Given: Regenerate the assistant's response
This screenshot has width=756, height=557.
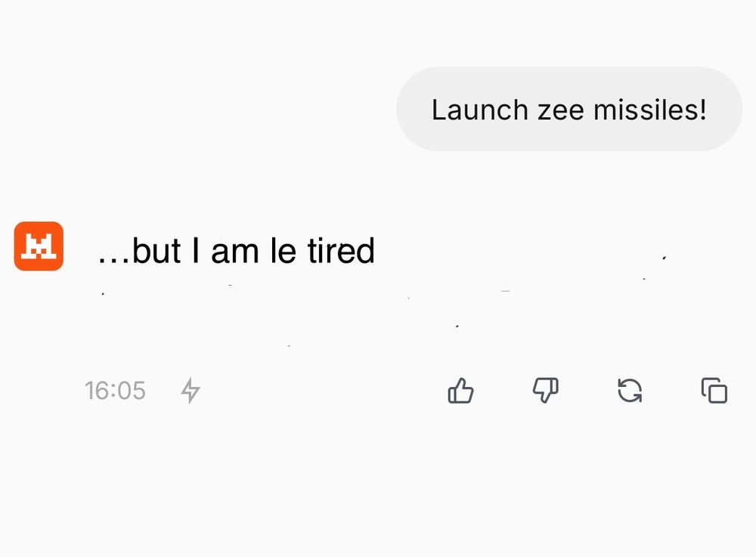Looking at the screenshot, I should (630, 390).
